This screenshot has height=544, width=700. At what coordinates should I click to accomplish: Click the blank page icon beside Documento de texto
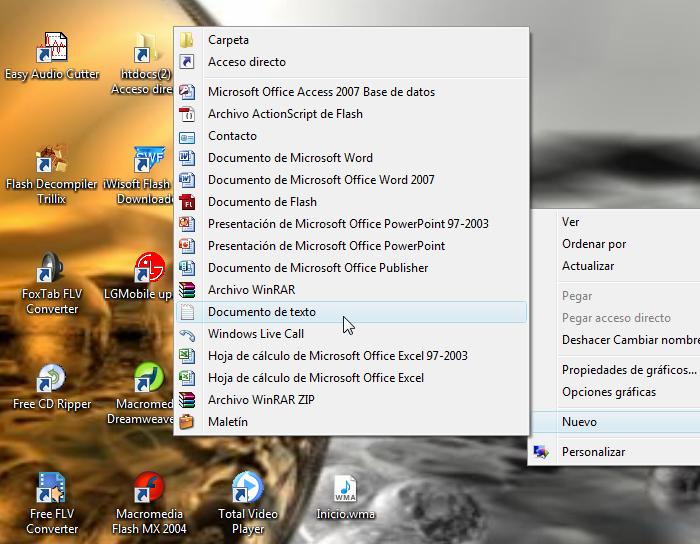[187, 311]
